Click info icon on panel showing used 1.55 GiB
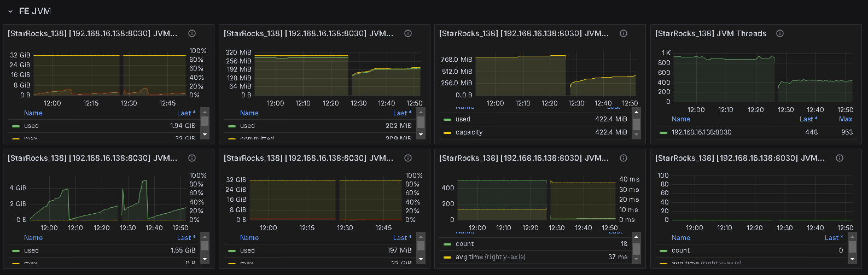Image resolution: width=868 pixels, height=275 pixels. 192,158
